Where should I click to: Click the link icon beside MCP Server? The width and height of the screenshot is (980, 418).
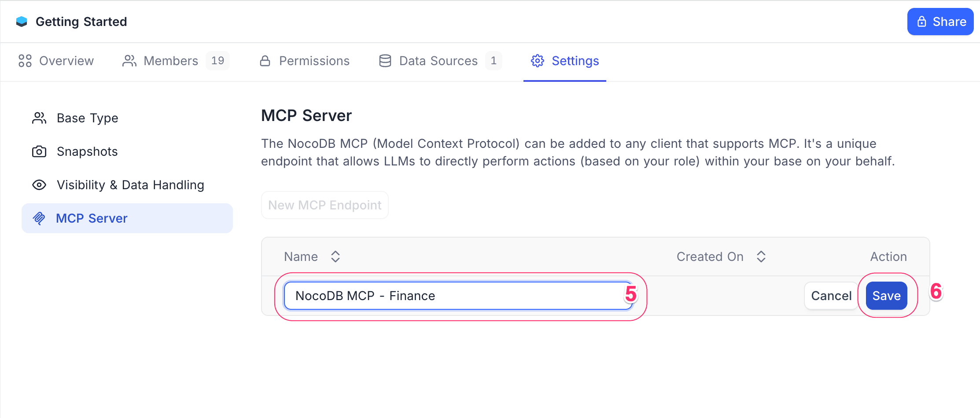pos(39,218)
